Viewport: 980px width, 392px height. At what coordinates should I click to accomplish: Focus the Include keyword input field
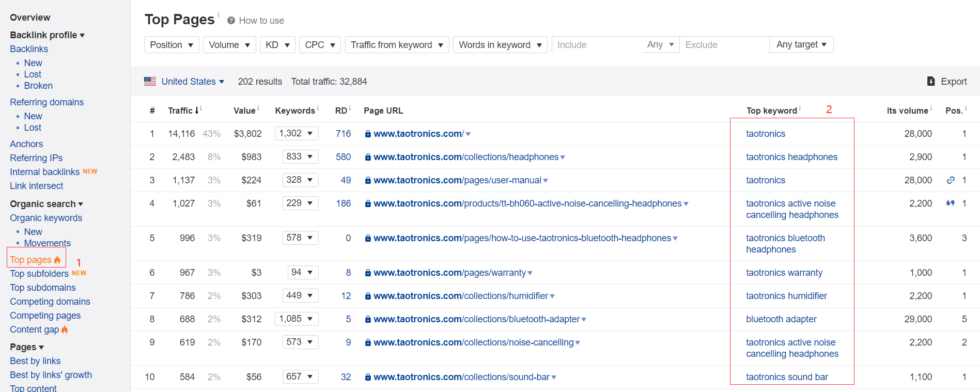[x=597, y=45]
